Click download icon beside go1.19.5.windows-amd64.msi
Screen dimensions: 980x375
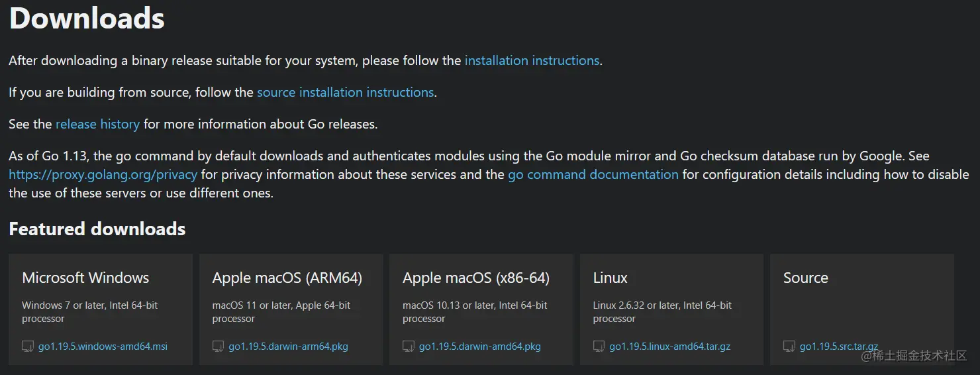(x=28, y=347)
